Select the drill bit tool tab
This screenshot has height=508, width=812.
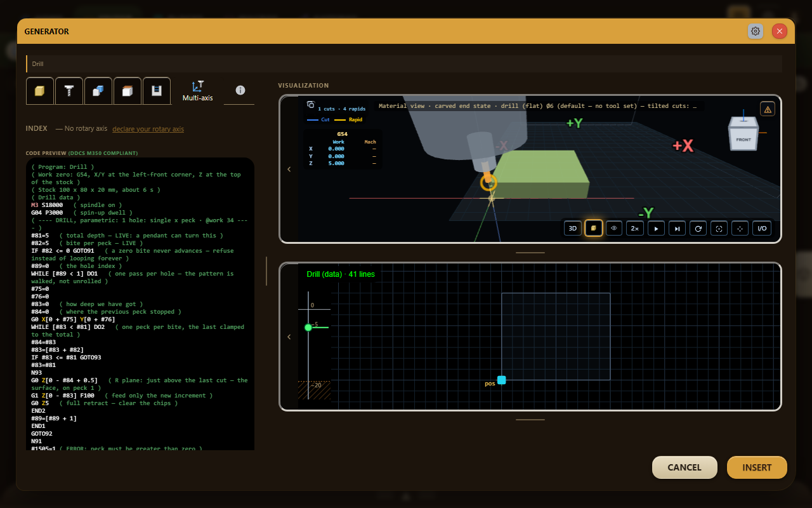tap(69, 91)
